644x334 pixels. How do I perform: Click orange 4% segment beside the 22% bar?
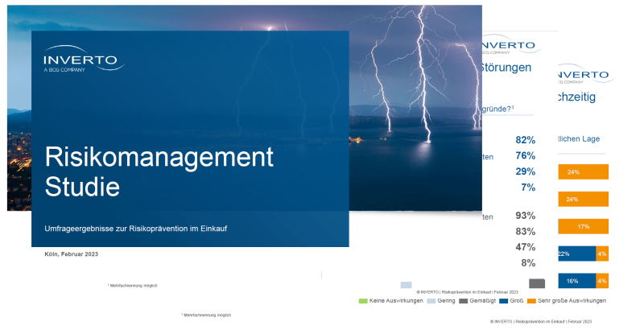[x=602, y=254]
